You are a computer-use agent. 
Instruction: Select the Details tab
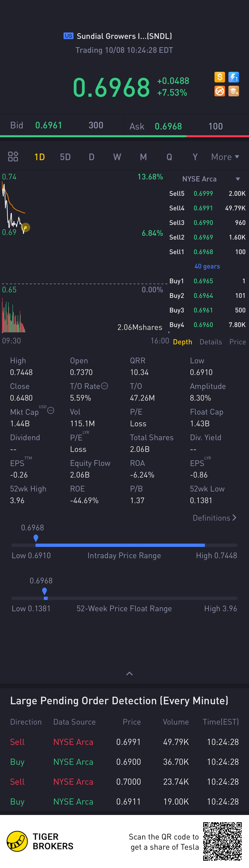pyautogui.click(x=211, y=342)
